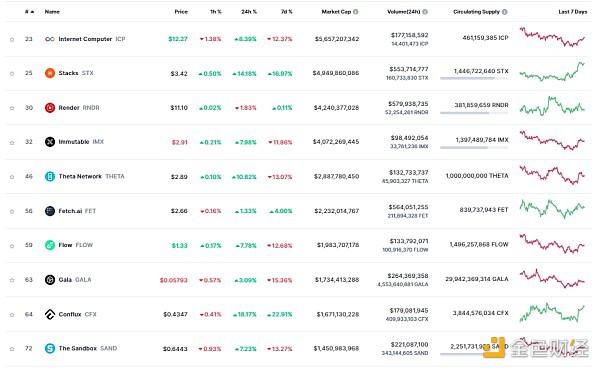The image size is (600, 369).
Task: Click Conflux 7d change 22.91%
Action: (x=280, y=315)
